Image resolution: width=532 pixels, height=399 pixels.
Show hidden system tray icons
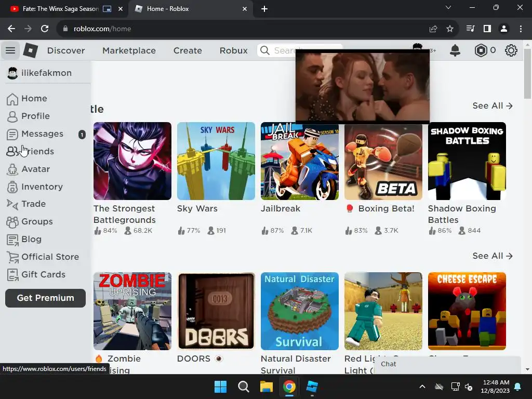tap(422, 387)
